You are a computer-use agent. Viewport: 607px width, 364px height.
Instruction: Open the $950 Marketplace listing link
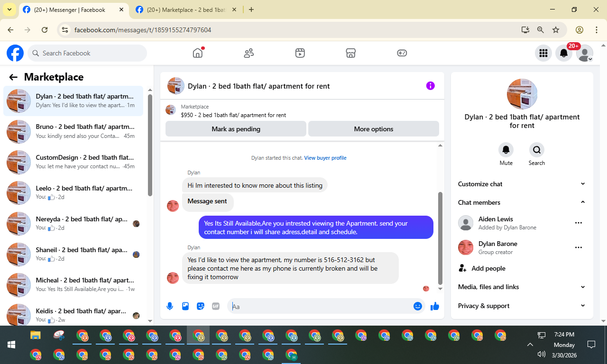pos(233,115)
